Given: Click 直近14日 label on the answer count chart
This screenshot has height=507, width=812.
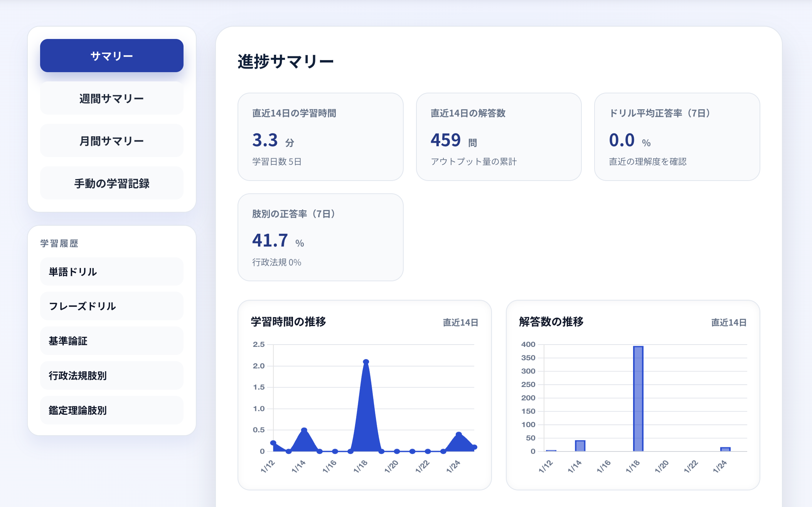Looking at the screenshot, I should (728, 323).
